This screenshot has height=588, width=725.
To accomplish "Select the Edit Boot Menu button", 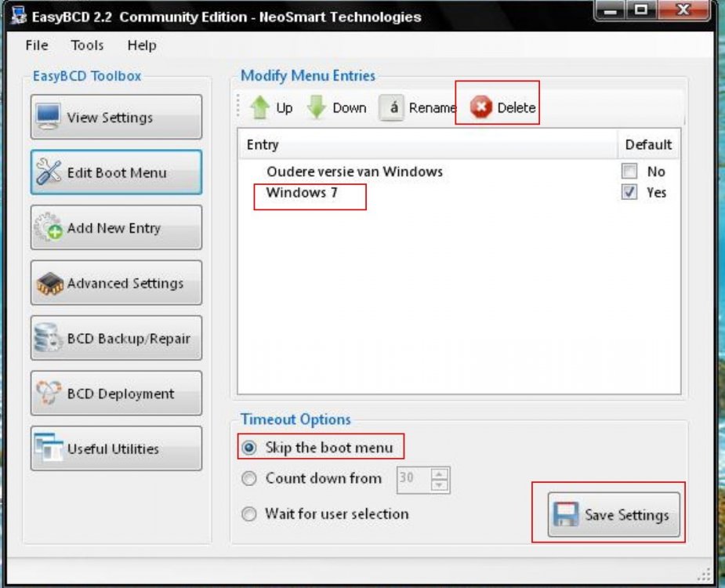I will [116, 172].
